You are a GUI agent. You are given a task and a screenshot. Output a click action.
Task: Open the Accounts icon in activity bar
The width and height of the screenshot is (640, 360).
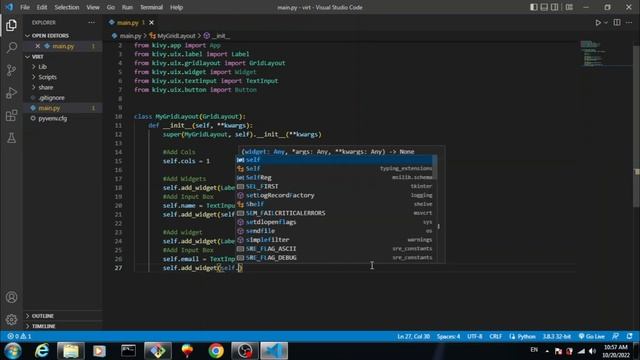11,297
